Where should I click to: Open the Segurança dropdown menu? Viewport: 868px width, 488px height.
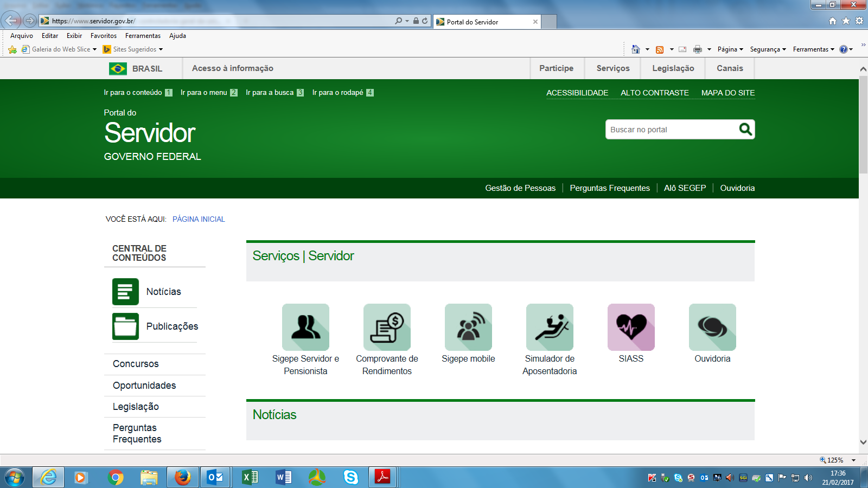click(x=768, y=49)
